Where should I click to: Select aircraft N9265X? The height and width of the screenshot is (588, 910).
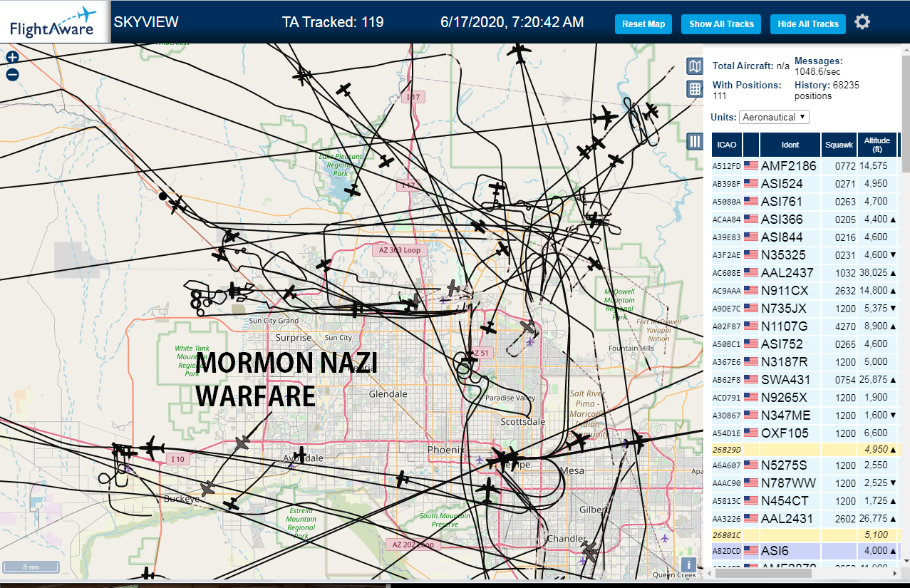coord(805,398)
